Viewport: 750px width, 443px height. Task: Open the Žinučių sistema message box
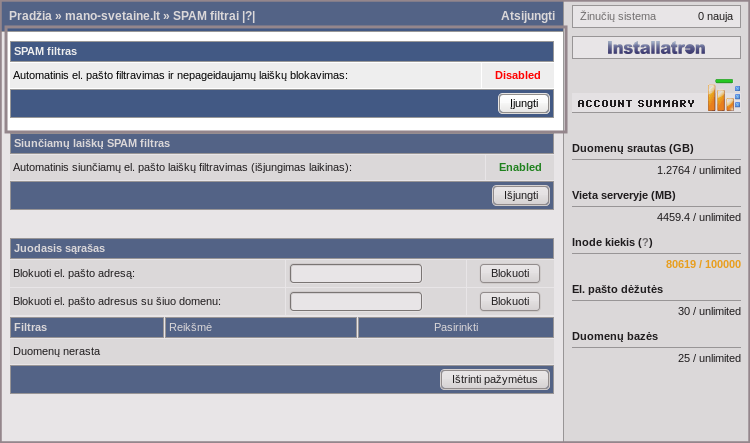[x=656, y=16]
